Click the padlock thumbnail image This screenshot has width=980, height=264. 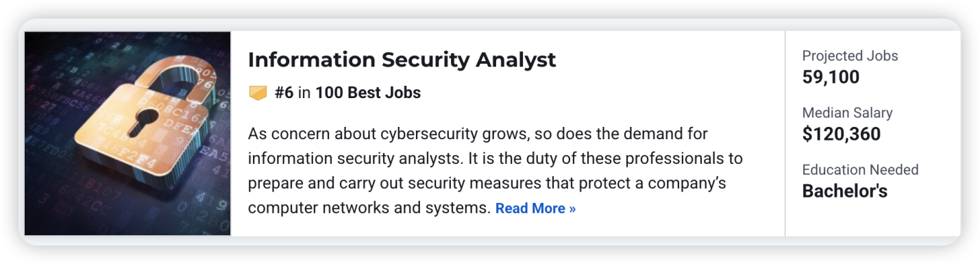pos(127,133)
